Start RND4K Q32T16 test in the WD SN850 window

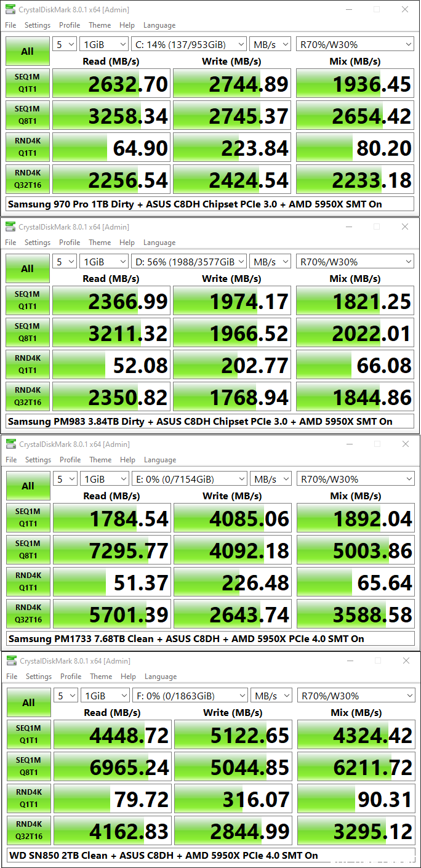click(29, 831)
